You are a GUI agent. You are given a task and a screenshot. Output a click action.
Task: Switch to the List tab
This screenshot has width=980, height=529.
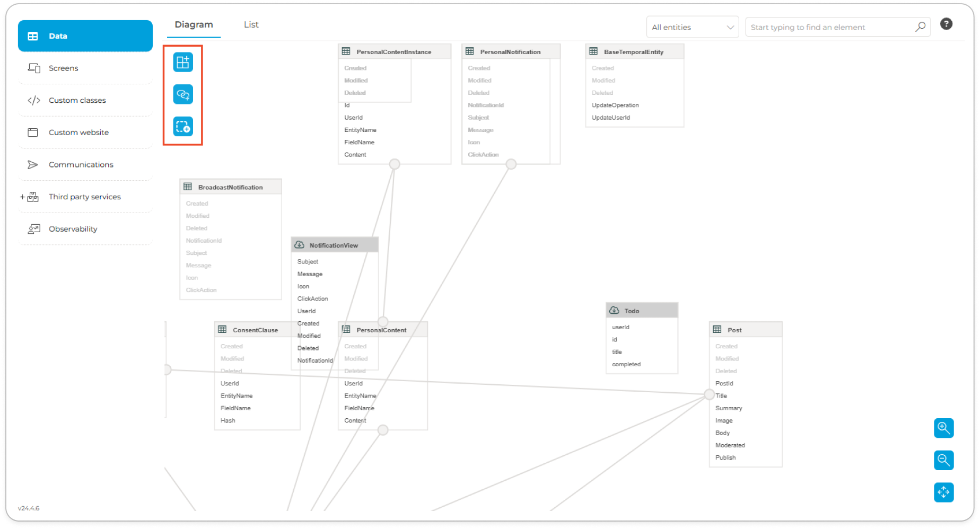251,24
